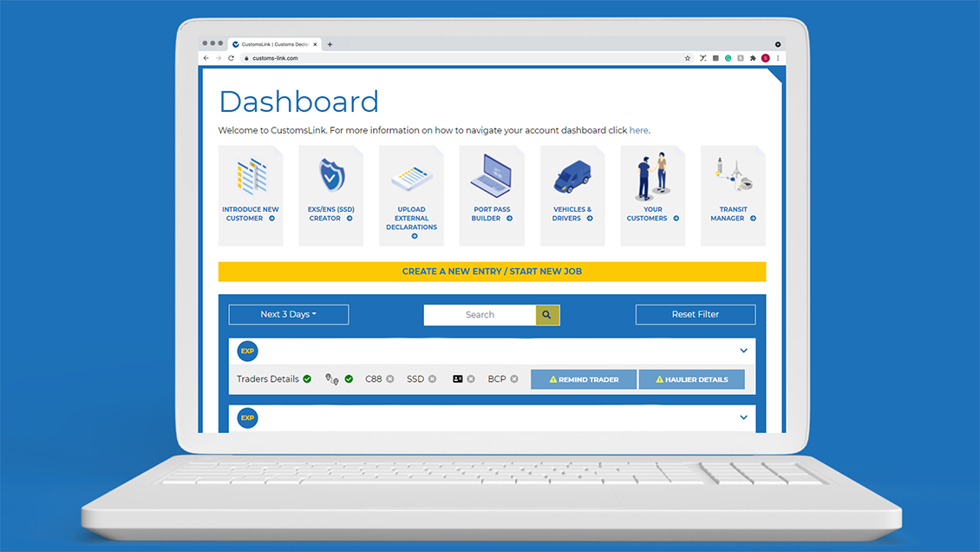Click the route pins icon in status row
Screen dimensions: 980x552
pyautogui.click(x=332, y=378)
